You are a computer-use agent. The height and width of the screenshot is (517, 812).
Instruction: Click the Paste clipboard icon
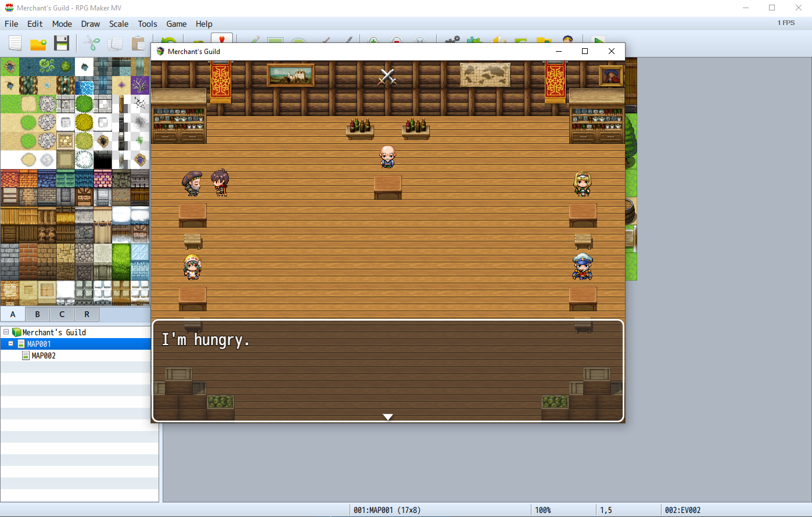point(138,43)
